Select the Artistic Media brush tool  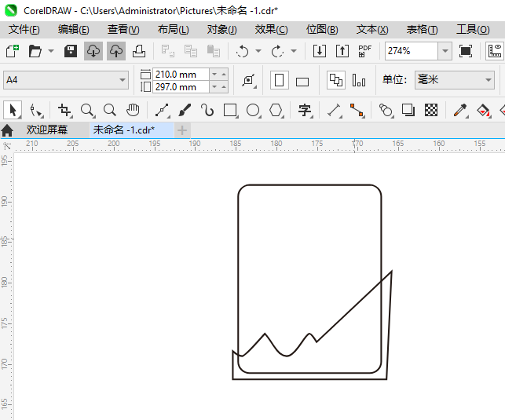tap(185, 110)
